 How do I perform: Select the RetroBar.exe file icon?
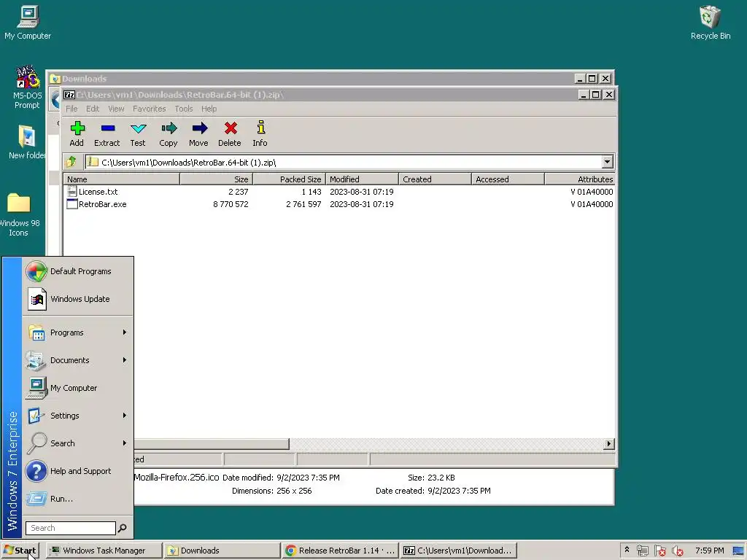72,204
